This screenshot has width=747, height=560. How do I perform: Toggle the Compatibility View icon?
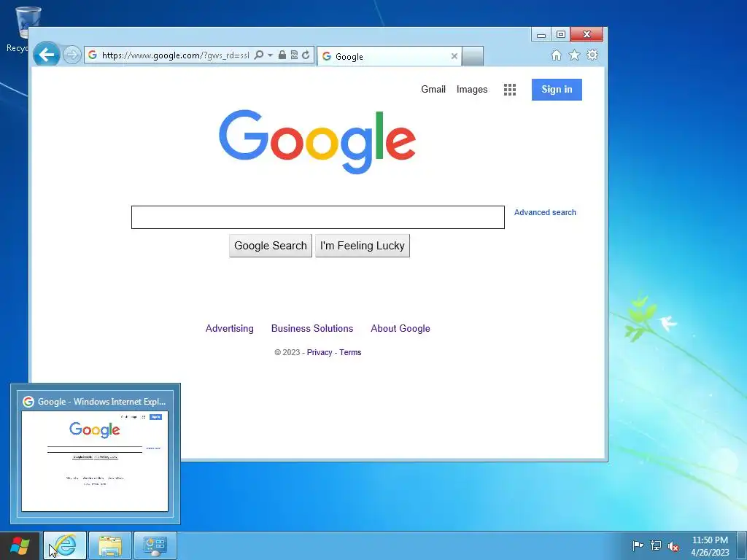[x=294, y=55]
